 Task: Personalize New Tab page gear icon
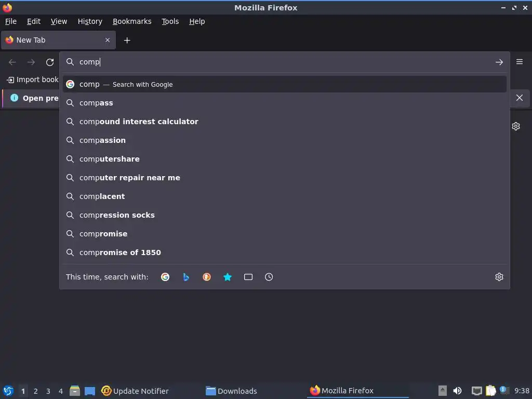516,126
